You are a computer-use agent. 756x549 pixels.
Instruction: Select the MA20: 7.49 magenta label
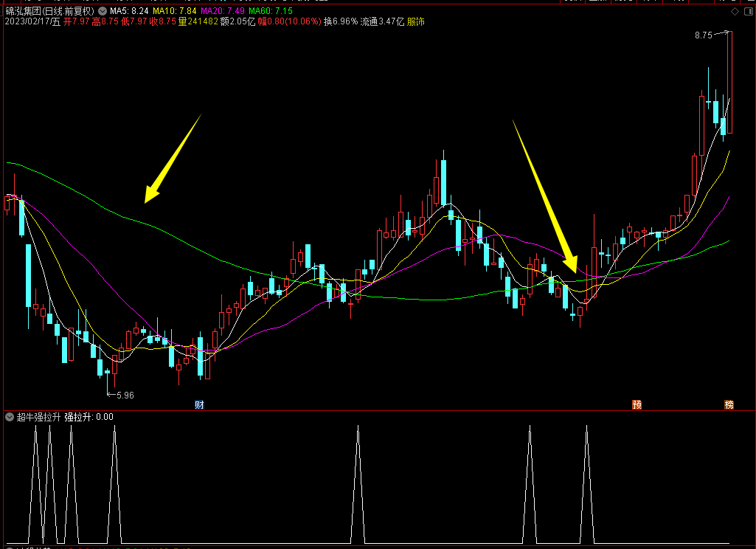[223, 11]
